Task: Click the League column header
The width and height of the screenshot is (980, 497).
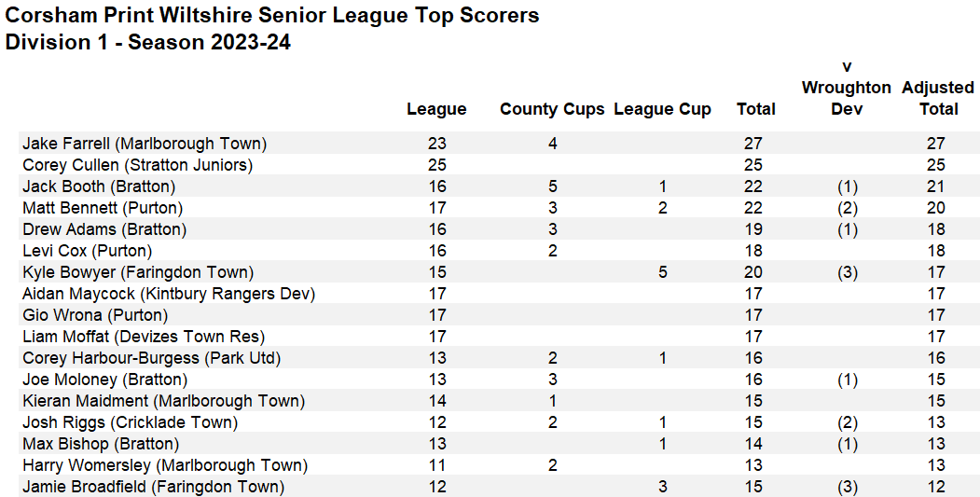Action: pyautogui.click(x=436, y=109)
